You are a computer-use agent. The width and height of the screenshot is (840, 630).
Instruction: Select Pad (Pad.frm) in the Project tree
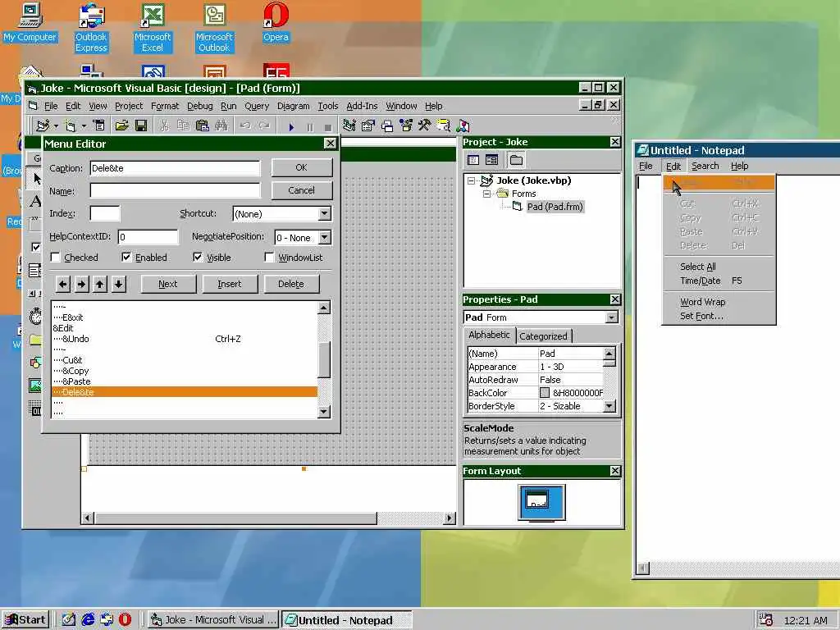click(x=555, y=207)
